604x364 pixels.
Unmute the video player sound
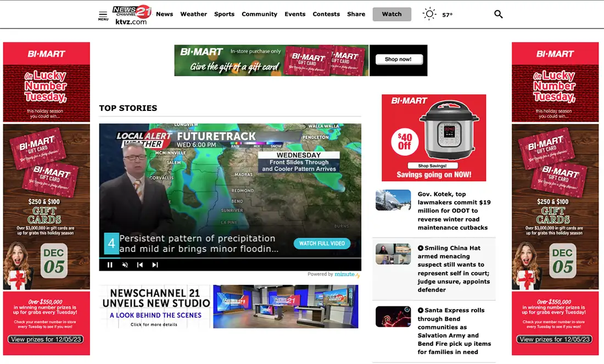tap(125, 265)
